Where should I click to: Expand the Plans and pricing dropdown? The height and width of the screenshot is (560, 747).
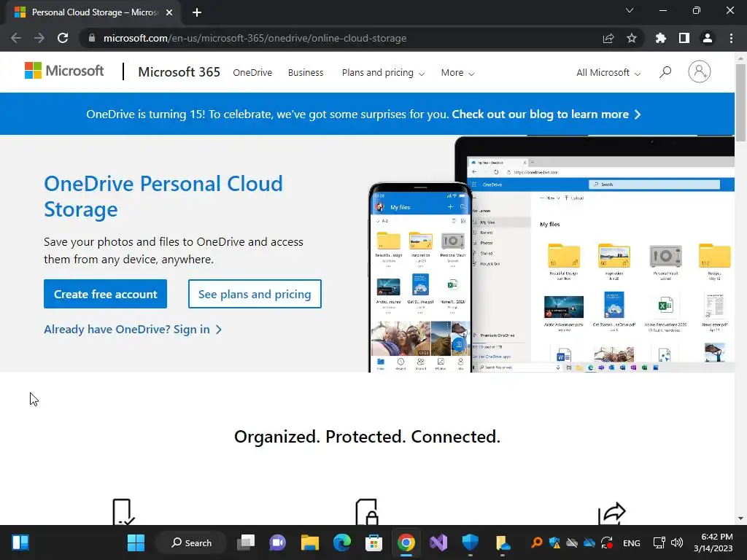(383, 73)
